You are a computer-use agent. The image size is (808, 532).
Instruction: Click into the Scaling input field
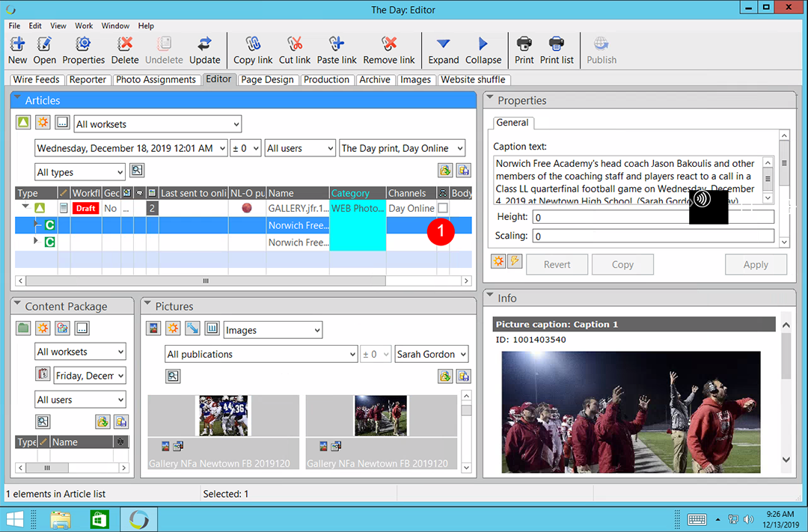click(653, 236)
